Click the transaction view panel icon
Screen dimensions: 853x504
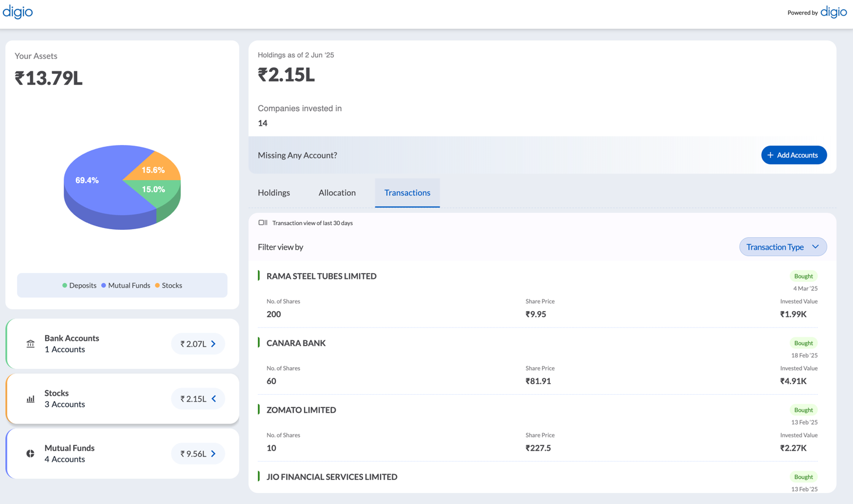pos(263,223)
